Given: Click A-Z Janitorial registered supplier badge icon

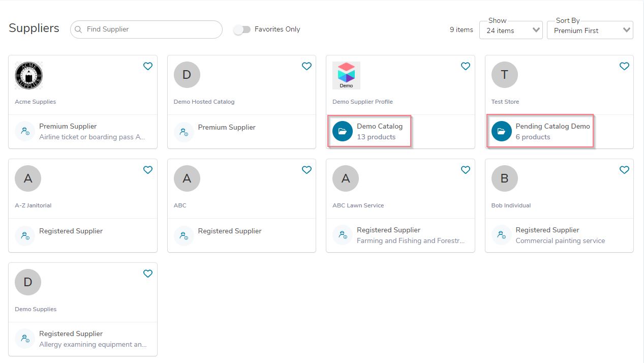Looking at the screenshot, I should tap(25, 235).
